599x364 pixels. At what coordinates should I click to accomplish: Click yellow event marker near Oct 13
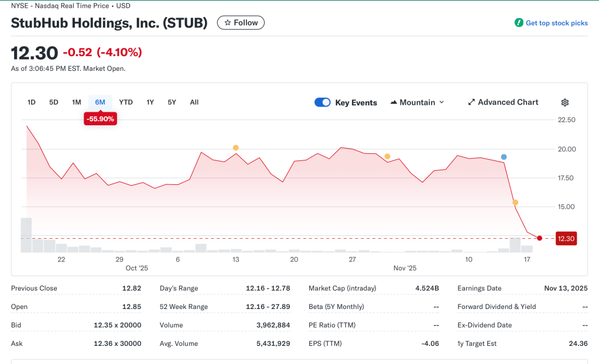point(235,147)
